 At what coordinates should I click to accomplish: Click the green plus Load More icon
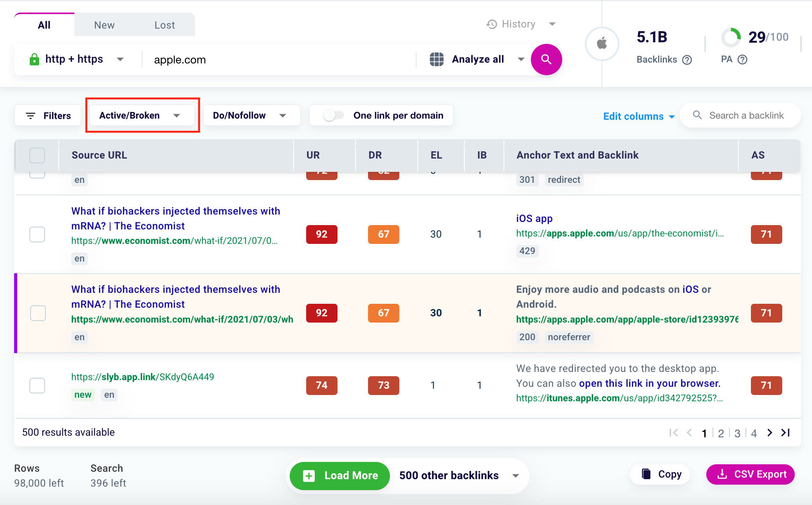pos(309,476)
